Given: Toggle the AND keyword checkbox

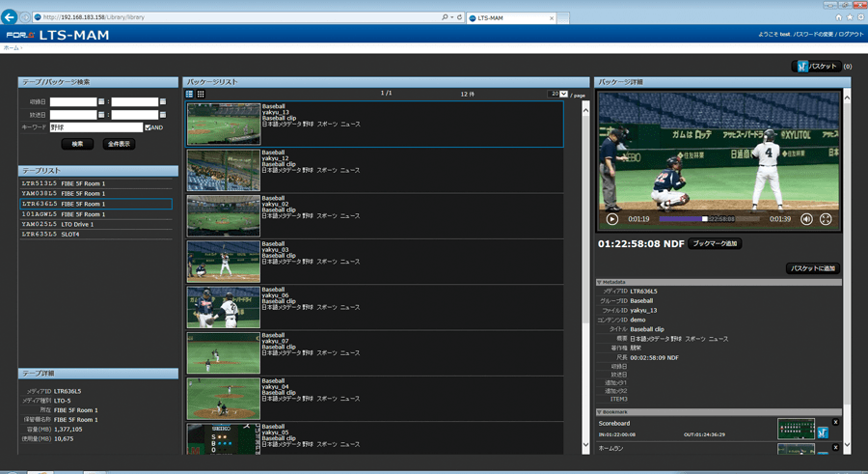Looking at the screenshot, I should click(148, 127).
